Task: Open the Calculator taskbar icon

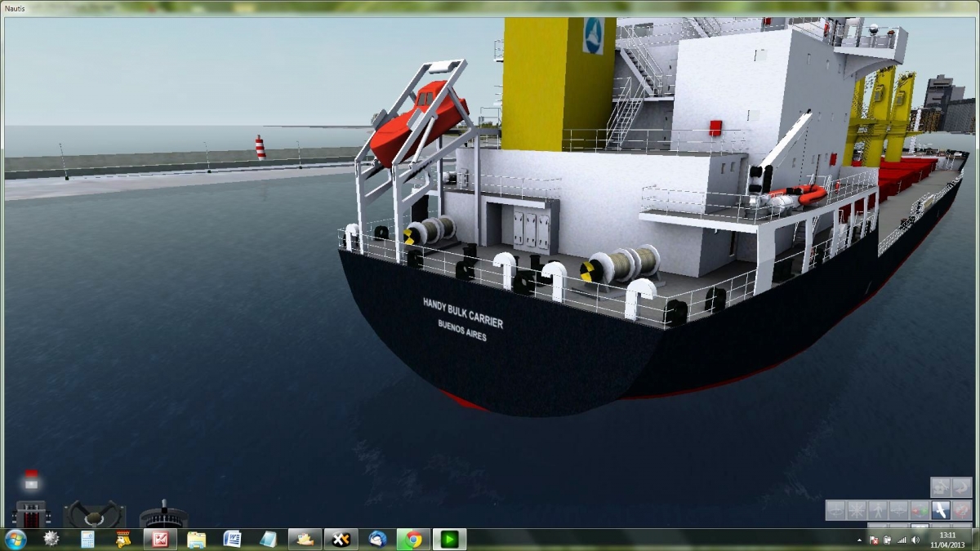Action: [87, 539]
